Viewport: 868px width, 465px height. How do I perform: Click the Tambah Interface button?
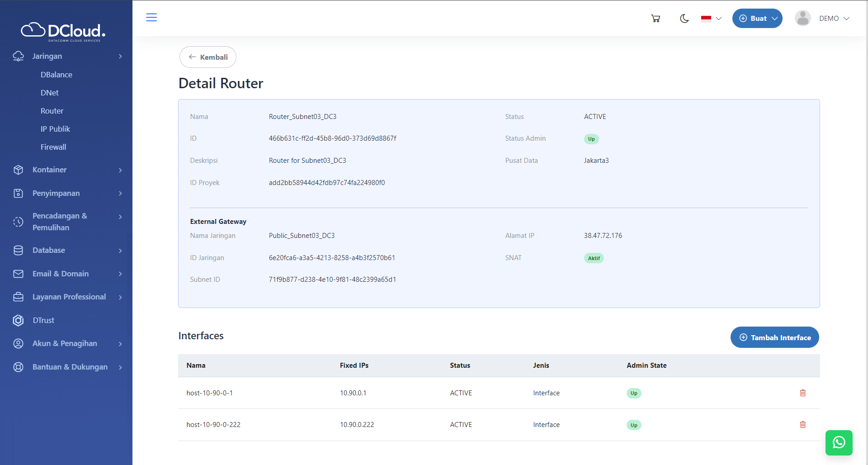pyautogui.click(x=774, y=337)
